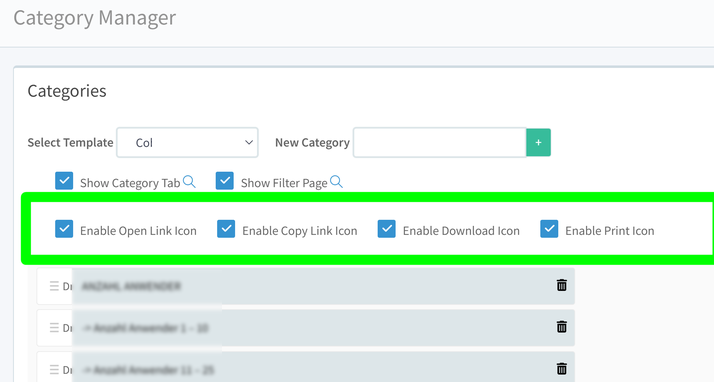Open the Select Template dropdown

(187, 143)
